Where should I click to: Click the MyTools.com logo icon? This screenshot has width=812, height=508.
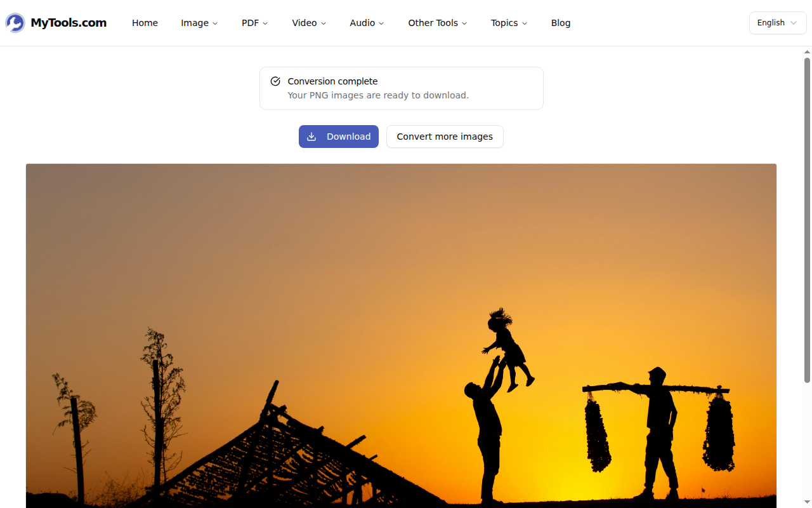click(15, 23)
